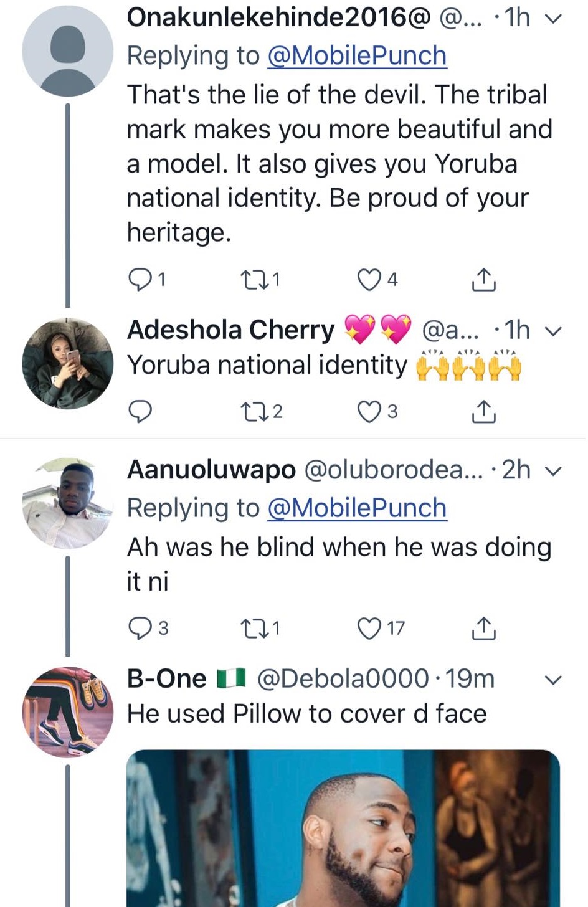588x907 pixels.
Task: Retweet Onakunlekehinde2016's tribal mark tweet
Action: [x=252, y=280]
